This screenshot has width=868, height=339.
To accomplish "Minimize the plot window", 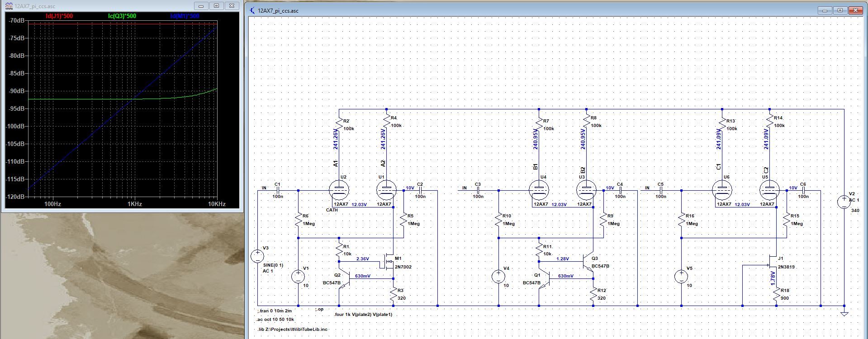I will pyautogui.click(x=201, y=6).
